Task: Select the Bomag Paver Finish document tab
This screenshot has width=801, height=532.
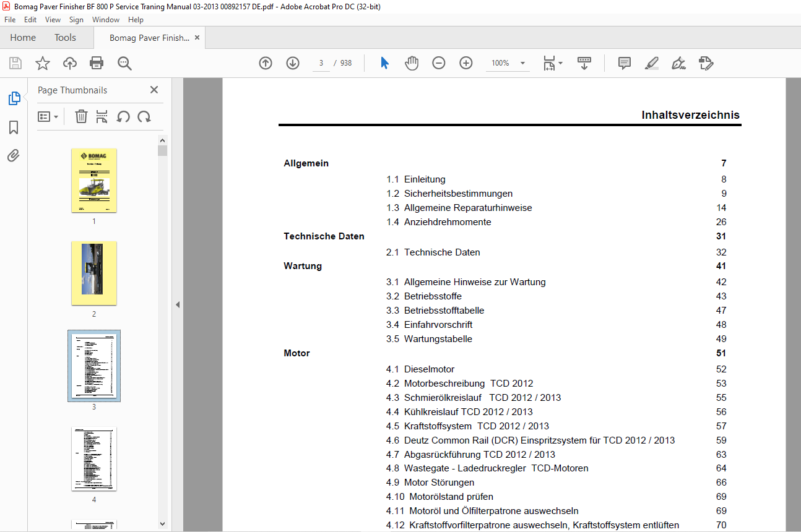Action: [x=149, y=38]
